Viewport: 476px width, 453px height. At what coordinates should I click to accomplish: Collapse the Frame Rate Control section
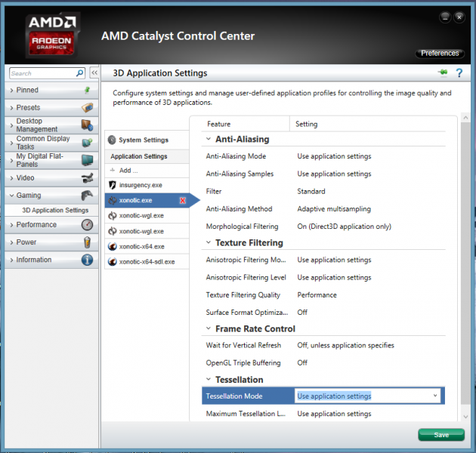(208, 329)
